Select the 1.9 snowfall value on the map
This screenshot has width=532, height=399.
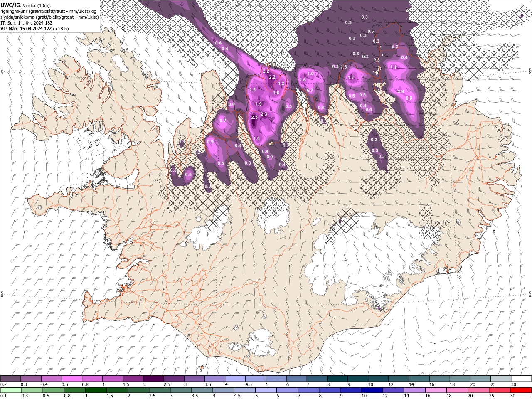259,104
